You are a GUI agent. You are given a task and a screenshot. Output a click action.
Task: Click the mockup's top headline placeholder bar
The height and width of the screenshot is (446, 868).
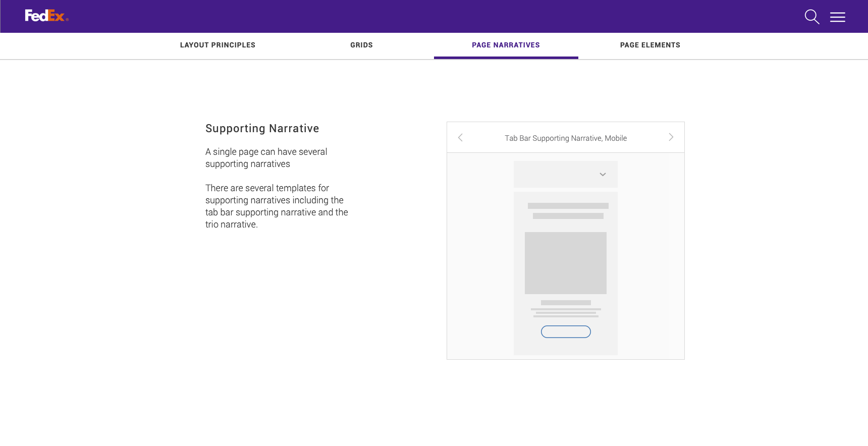tap(568, 206)
